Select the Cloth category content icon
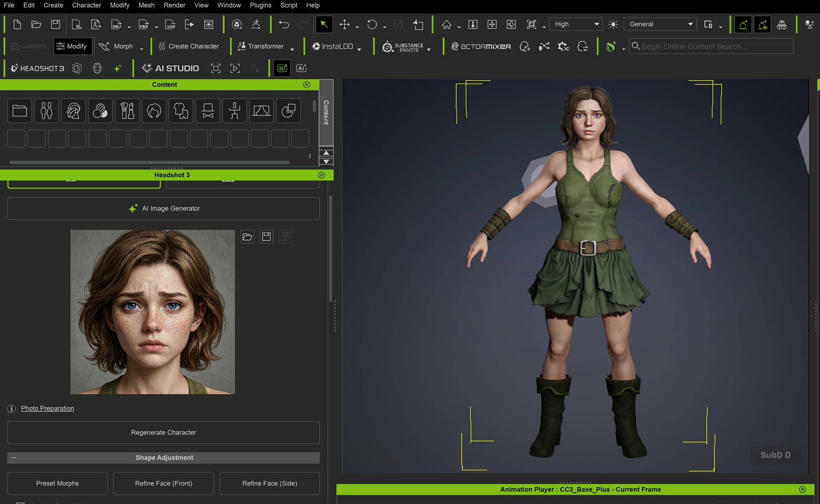This screenshot has width=820, height=504. click(181, 111)
